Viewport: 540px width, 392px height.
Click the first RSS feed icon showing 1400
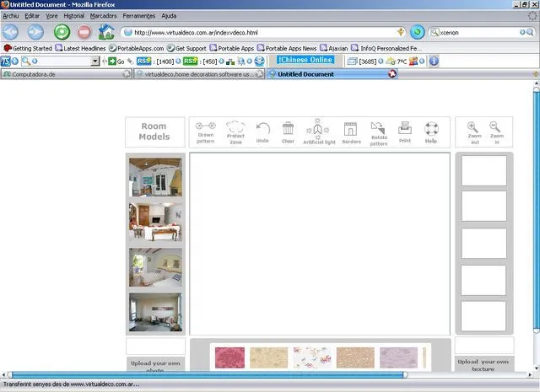click(143, 62)
